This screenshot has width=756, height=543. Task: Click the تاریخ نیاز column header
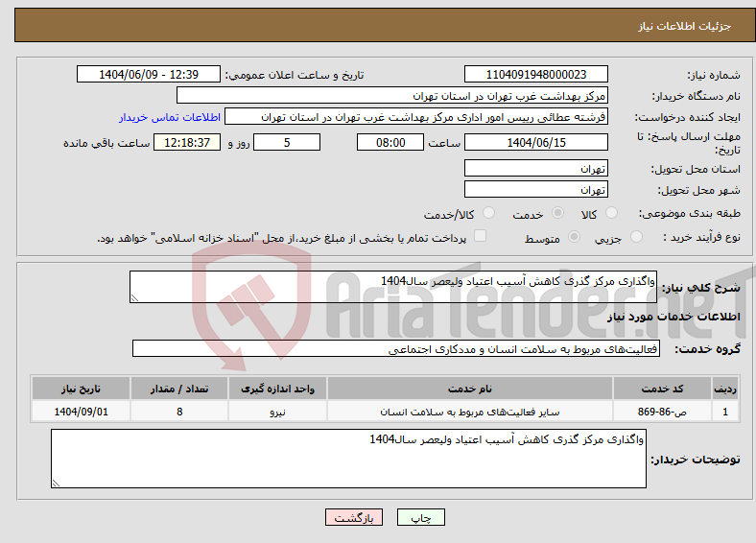click(81, 389)
